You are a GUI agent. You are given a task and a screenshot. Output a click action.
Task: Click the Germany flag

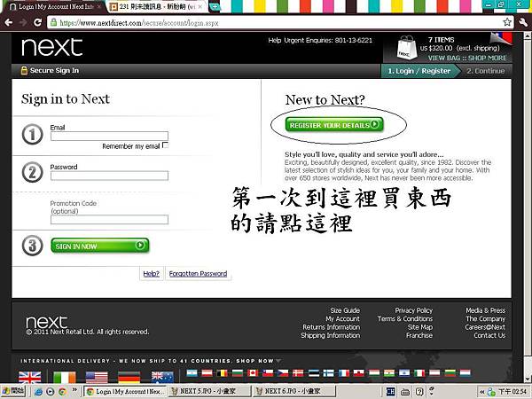coord(129,377)
